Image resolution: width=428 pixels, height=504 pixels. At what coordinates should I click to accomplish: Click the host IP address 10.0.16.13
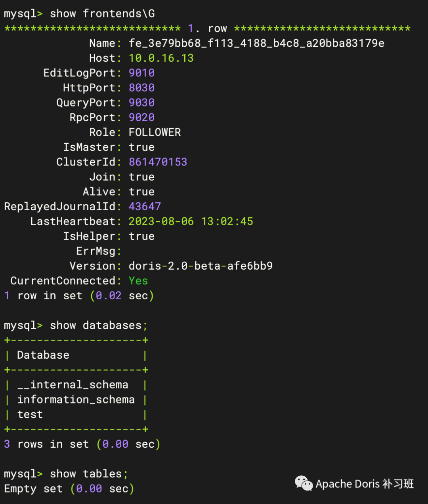point(161,58)
